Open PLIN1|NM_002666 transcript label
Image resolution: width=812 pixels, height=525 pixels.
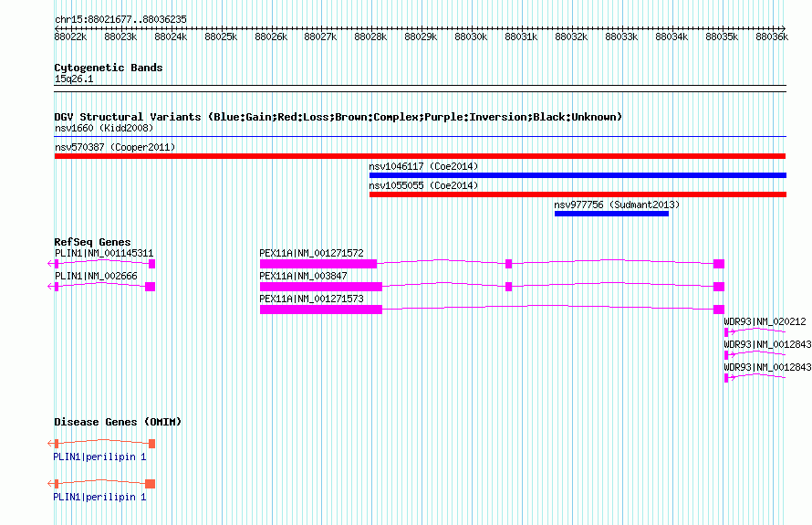96,277
